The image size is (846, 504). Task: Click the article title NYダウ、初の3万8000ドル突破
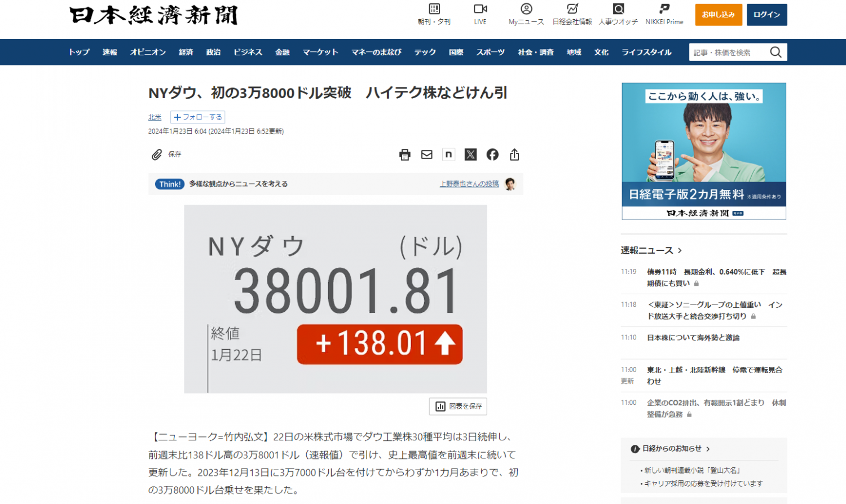328,93
